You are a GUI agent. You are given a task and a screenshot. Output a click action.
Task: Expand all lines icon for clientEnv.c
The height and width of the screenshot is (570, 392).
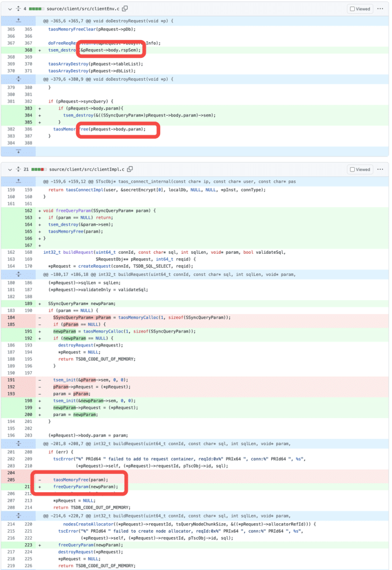click(19, 9)
